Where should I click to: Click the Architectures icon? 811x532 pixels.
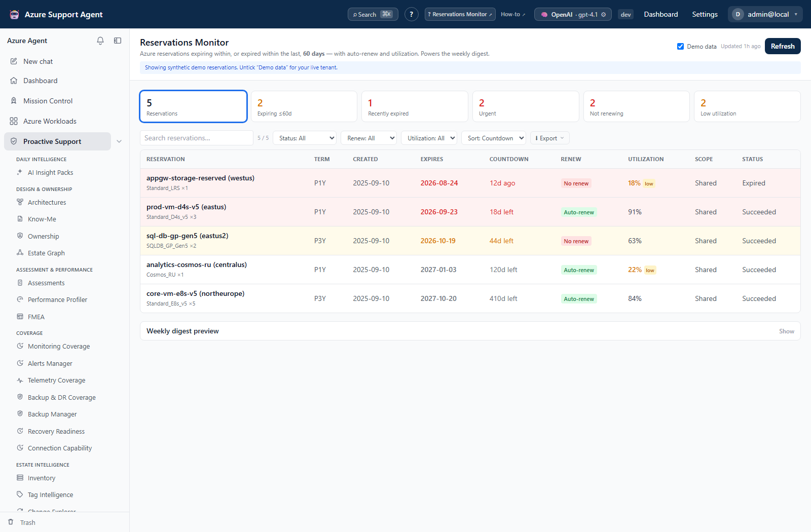(20, 202)
